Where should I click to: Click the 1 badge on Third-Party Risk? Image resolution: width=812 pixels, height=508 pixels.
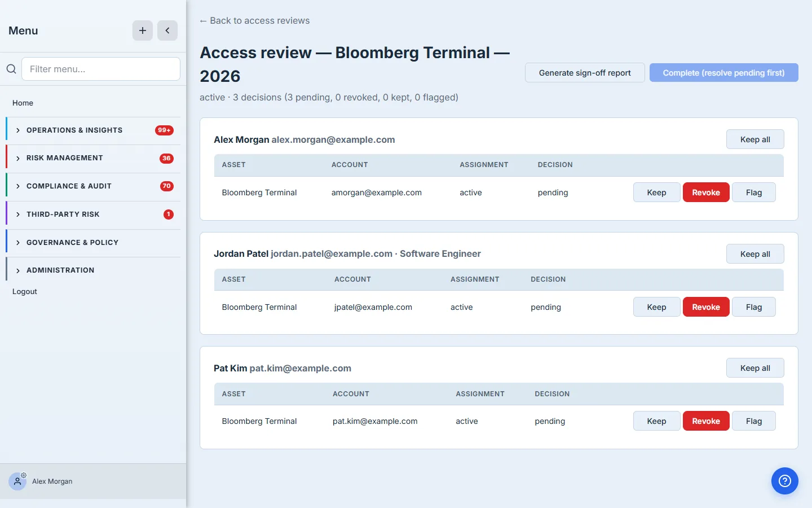pos(169,214)
